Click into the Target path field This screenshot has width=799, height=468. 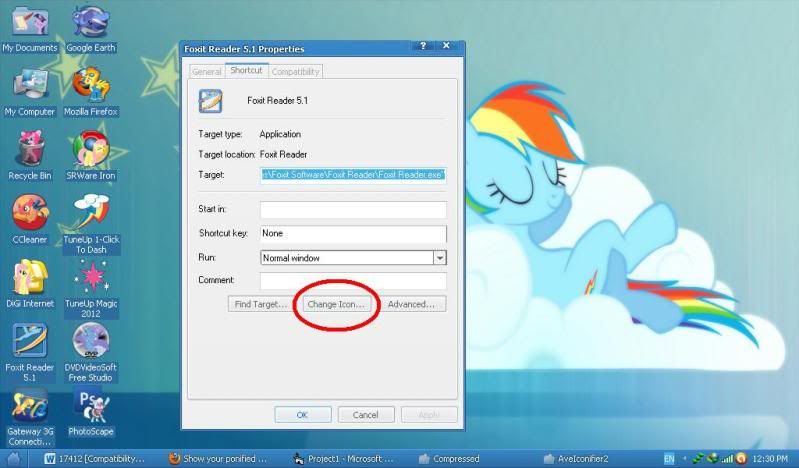(353, 175)
